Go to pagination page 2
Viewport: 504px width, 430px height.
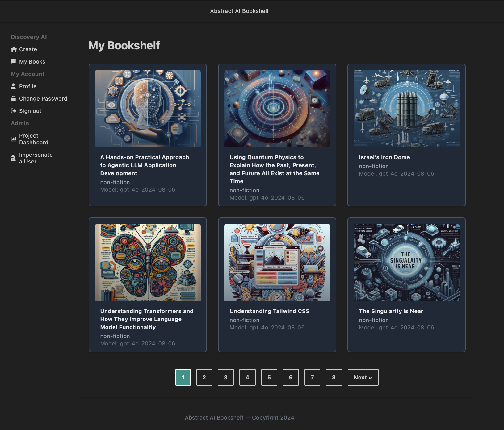[x=204, y=377]
